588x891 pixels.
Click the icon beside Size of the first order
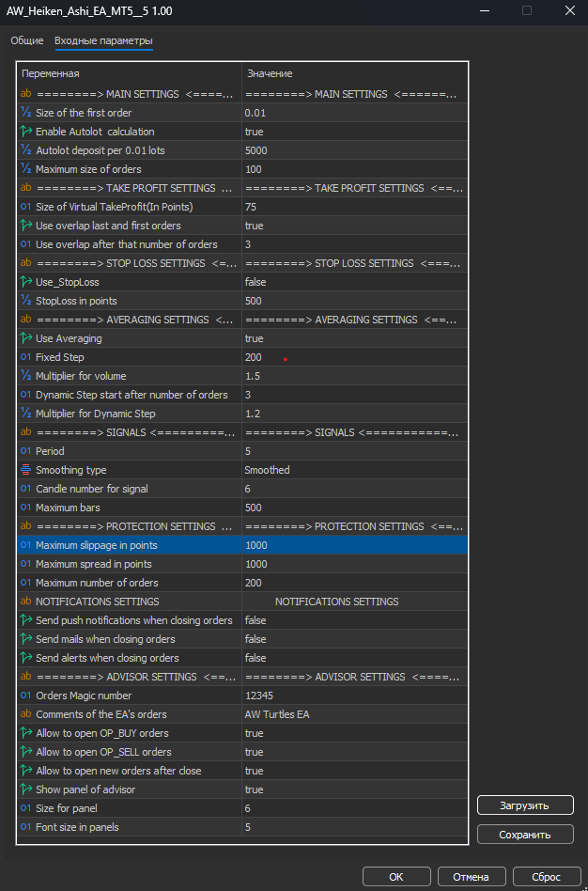(x=25, y=113)
